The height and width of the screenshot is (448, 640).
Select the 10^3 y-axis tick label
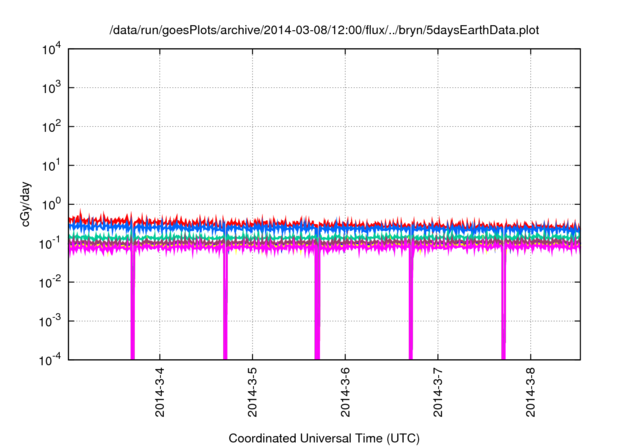(51, 88)
